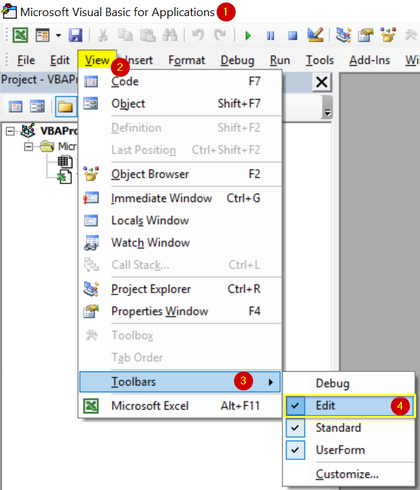This screenshot has width=420, height=490.
Task: Click the Toolbox wrench icon in toolbar
Action: (x=410, y=35)
